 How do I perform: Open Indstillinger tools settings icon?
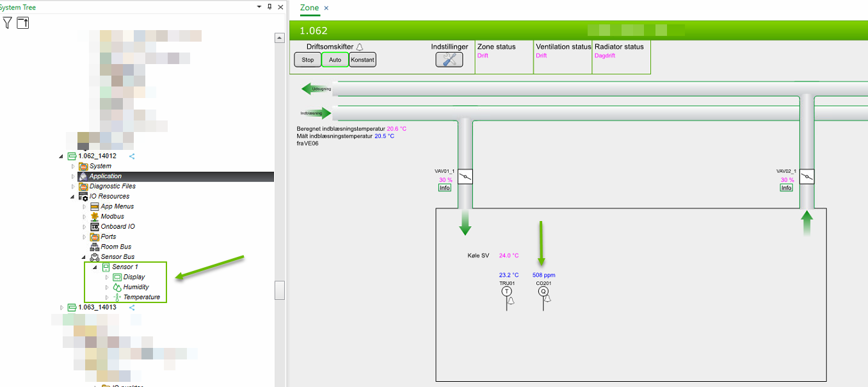(x=449, y=60)
